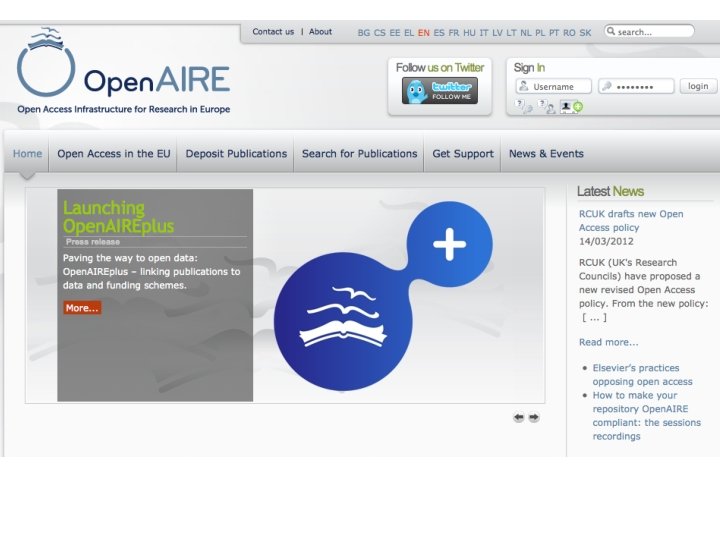
Task: Click the forgot password icon
Action: (x=524, y=107)
